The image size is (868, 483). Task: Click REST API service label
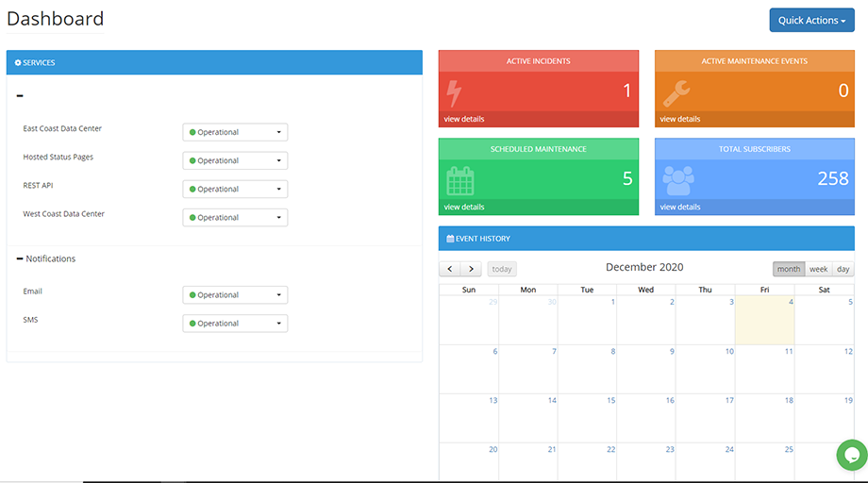(38, 185)
